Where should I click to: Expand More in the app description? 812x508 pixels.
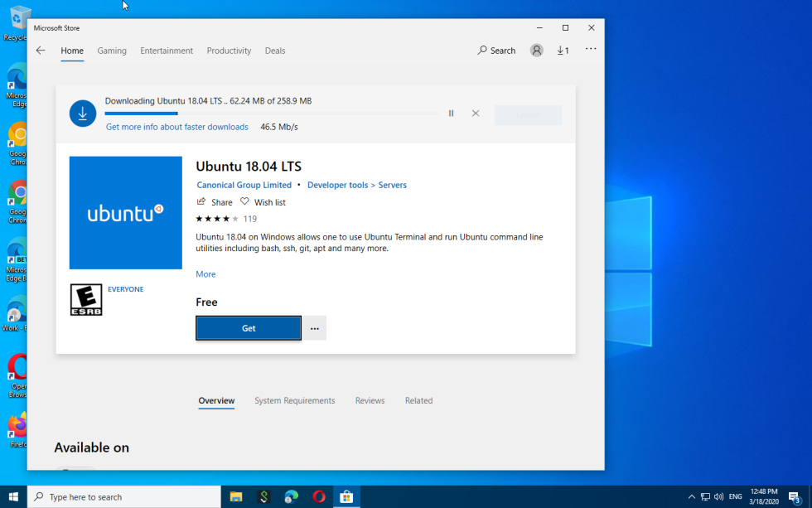(x=205, y=273)
